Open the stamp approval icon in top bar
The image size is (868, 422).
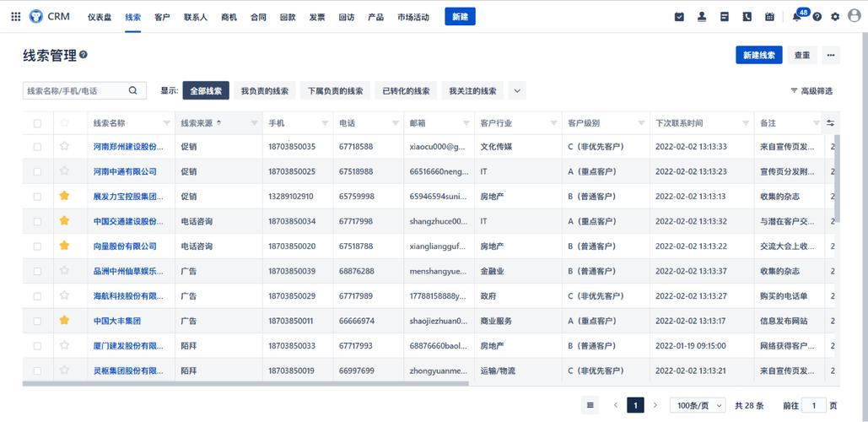tap(702, 17)
